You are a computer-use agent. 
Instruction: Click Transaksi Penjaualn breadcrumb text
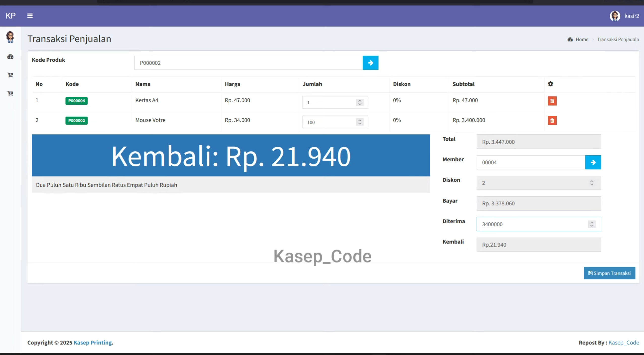tap(618, 40)
